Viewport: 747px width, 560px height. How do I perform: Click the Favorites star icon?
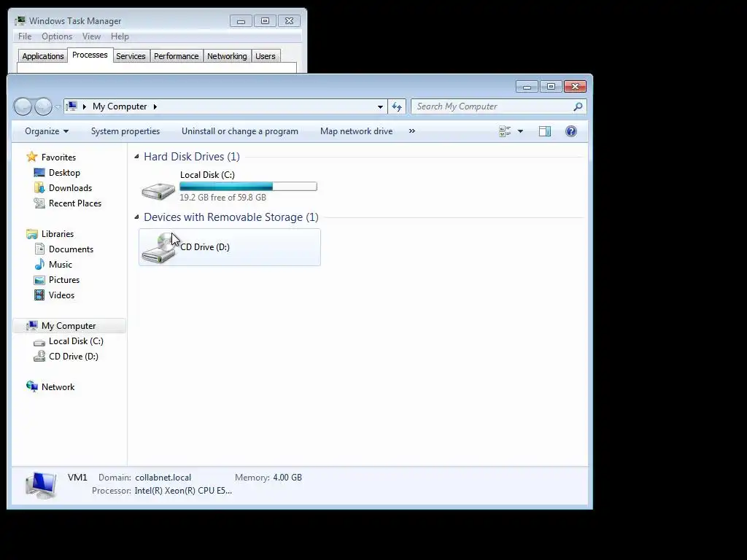32,157
